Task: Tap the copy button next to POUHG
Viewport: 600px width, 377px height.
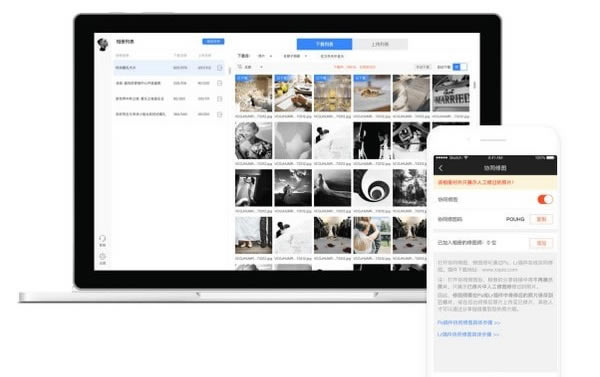Action: (x=541, y=219)
